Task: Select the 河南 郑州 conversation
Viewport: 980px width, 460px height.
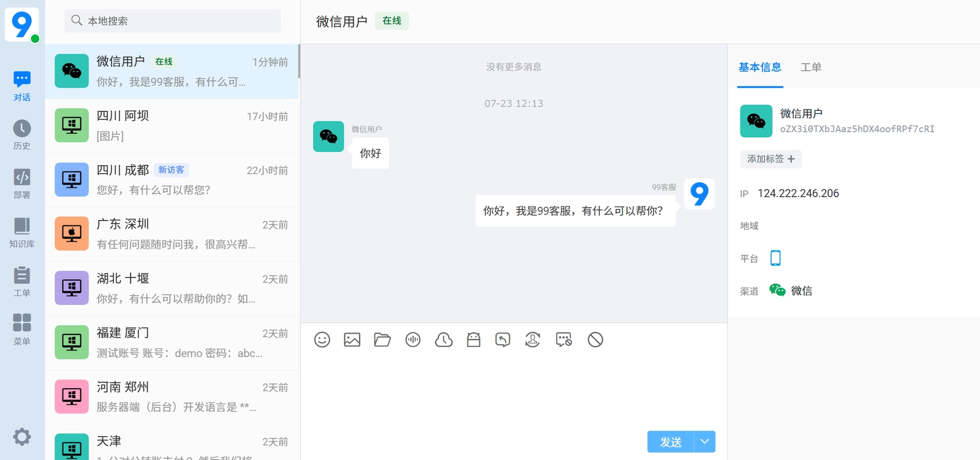Action: (172, 397)
